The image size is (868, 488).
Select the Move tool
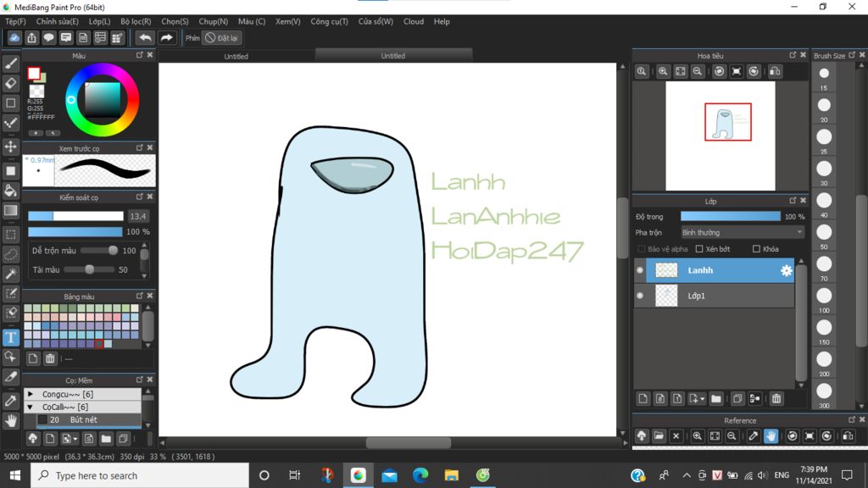coord(10,147)
